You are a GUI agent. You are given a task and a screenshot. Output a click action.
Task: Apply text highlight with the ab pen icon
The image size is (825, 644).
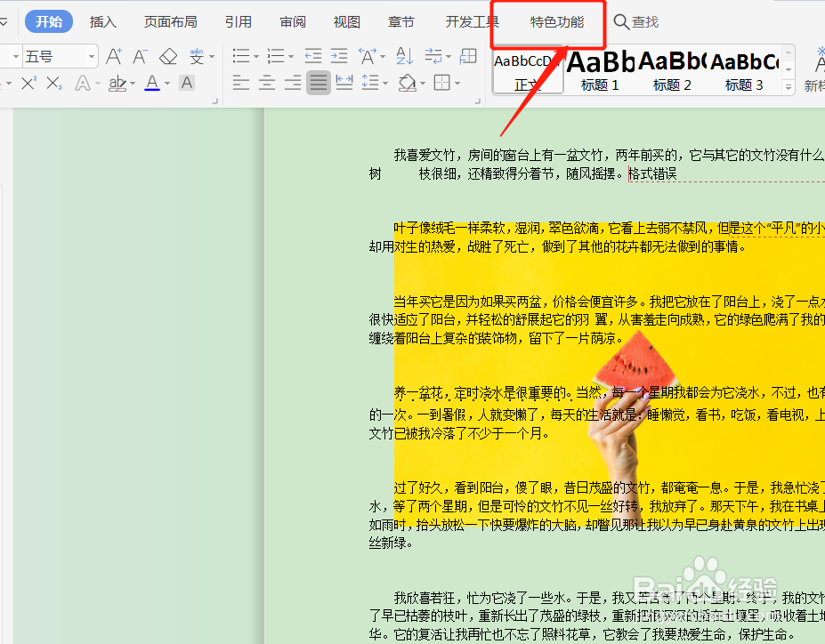117,83
